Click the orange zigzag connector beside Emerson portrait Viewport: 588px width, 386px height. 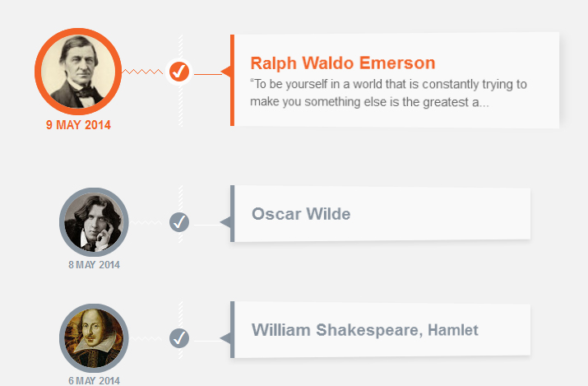tap(143, 72)
